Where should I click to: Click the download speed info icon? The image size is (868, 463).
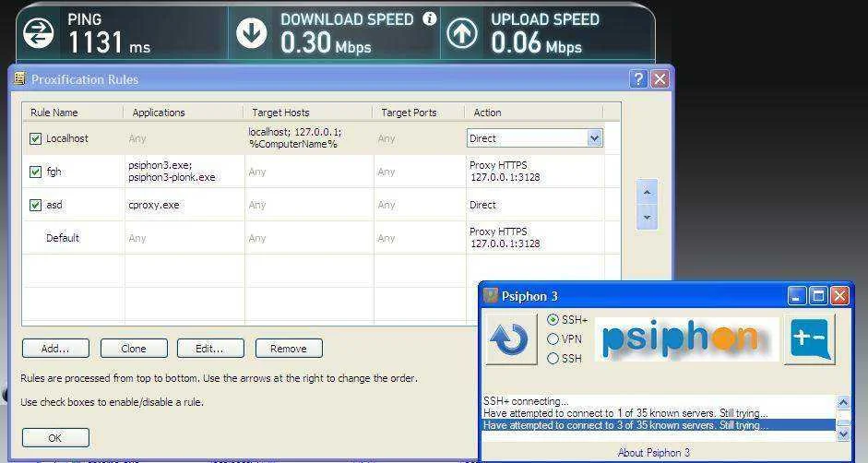pos(429,18)
